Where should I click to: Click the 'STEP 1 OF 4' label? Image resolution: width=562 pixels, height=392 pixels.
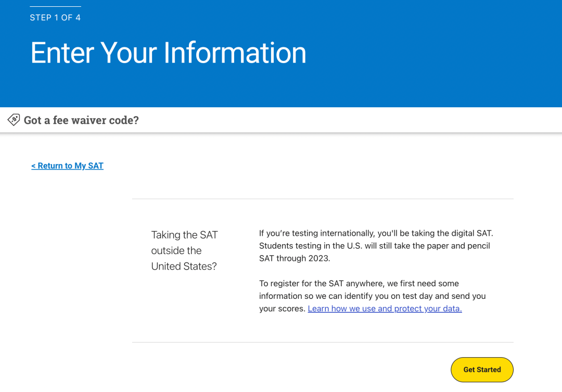55,18
